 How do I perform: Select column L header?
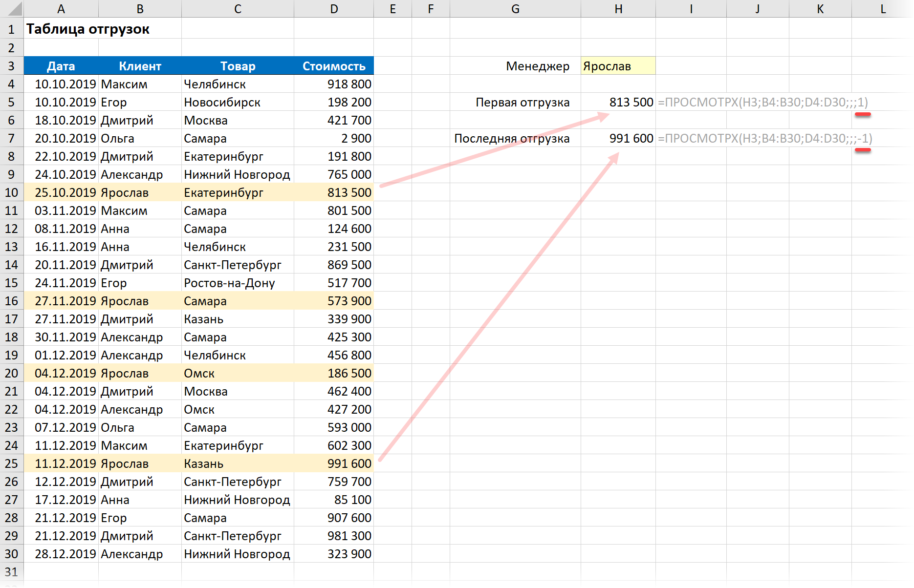[883, 9]
